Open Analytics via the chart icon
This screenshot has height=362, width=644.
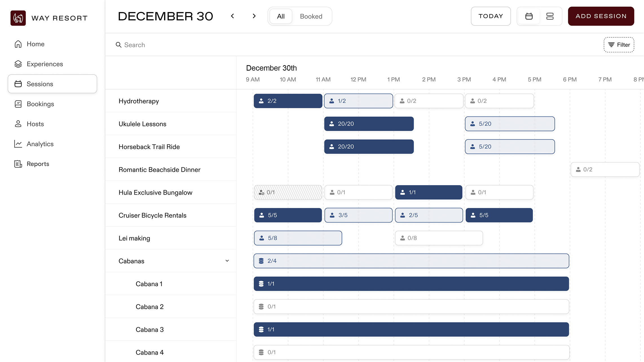tap(18, 144)
